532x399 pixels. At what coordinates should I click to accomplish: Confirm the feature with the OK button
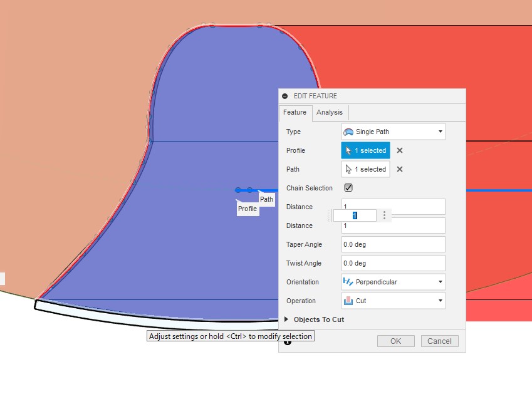395,341
